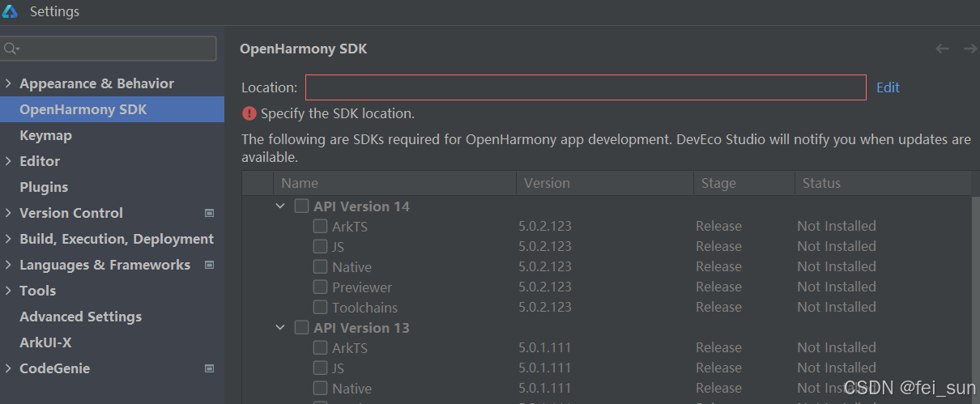This screenshot has height=404, width=980.
Task: Check the JS checkbox under API Version 13
Action: click(320, 368)
